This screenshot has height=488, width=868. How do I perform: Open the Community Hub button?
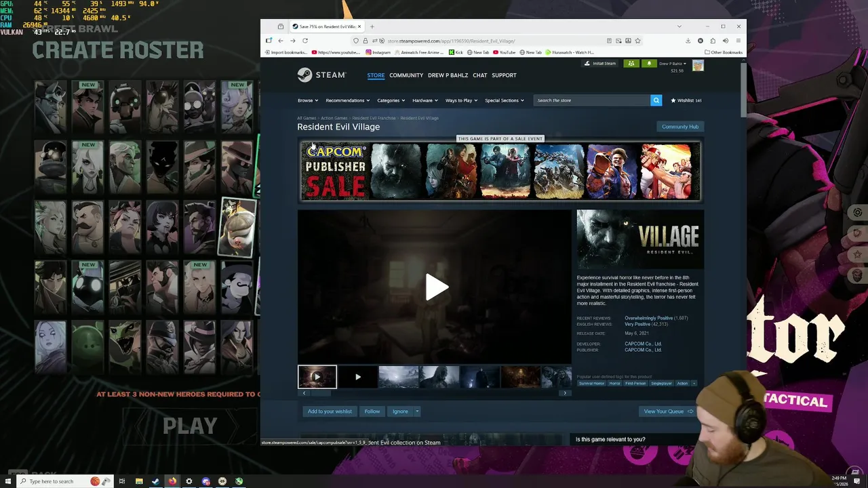point(680,127)
